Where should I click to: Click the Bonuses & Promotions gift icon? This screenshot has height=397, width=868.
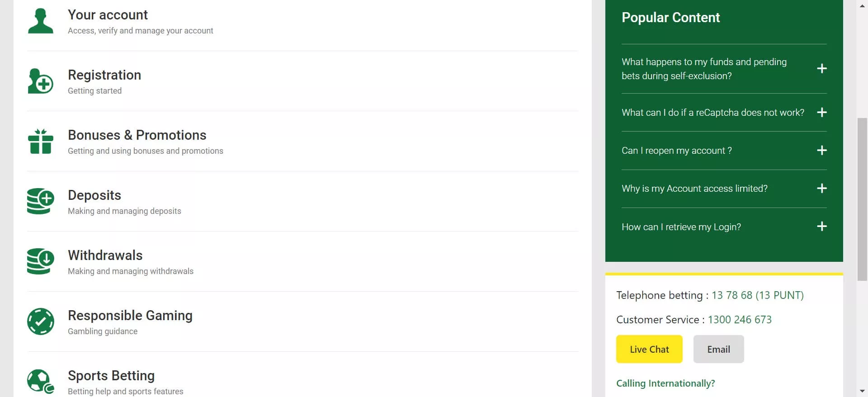pos(41,142)
